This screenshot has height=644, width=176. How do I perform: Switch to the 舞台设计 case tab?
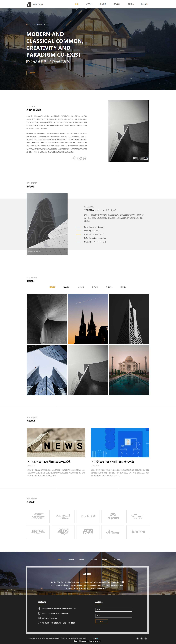point(81,287)
